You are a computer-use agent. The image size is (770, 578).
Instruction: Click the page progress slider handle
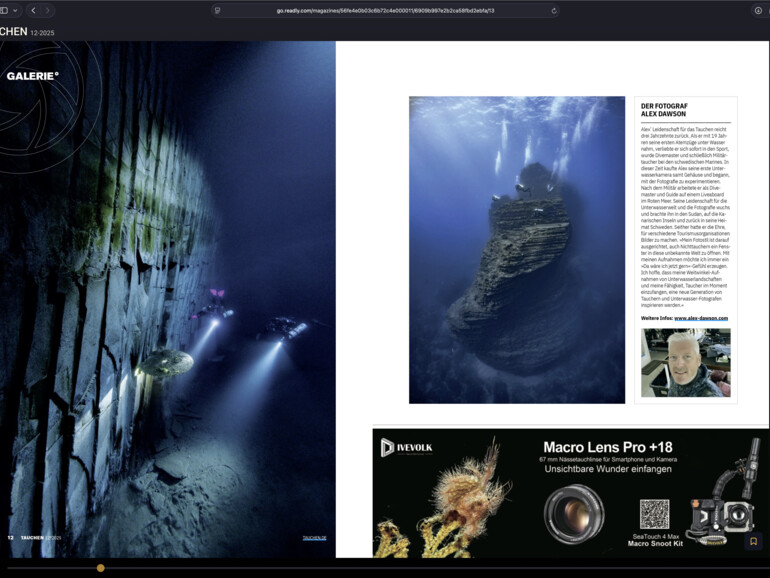[100, 568]
